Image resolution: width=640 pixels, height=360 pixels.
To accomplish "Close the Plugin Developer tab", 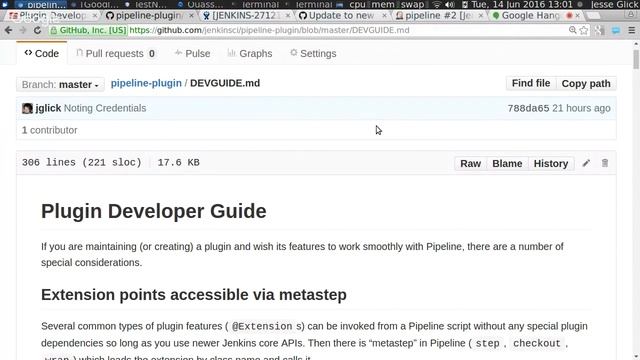I will tap(95, 16).
